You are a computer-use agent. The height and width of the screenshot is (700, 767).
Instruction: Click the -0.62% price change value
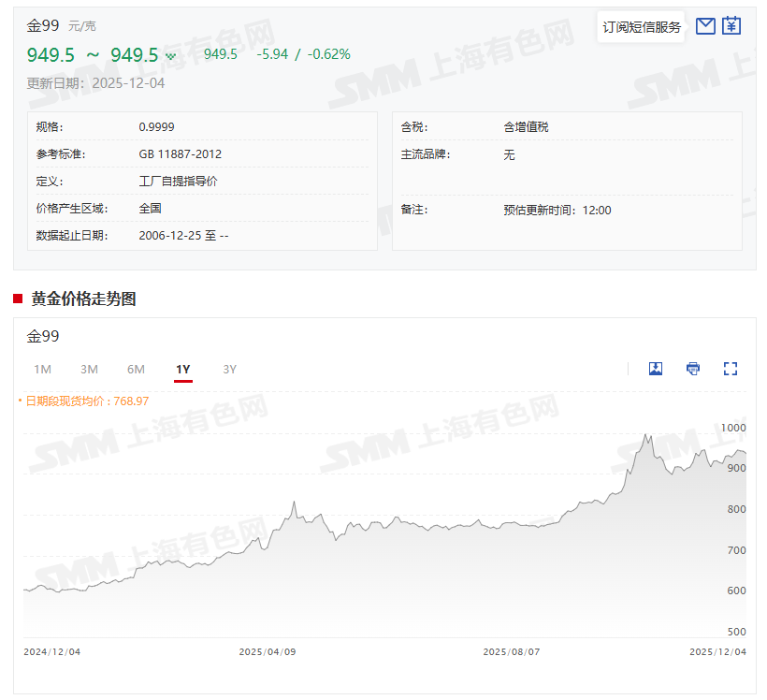[x=329, y=54]
